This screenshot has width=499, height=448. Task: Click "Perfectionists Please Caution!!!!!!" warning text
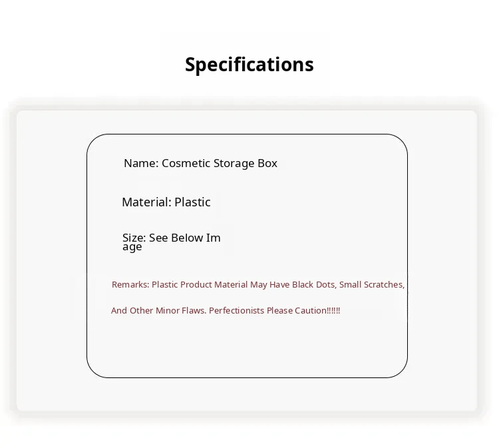274,311
